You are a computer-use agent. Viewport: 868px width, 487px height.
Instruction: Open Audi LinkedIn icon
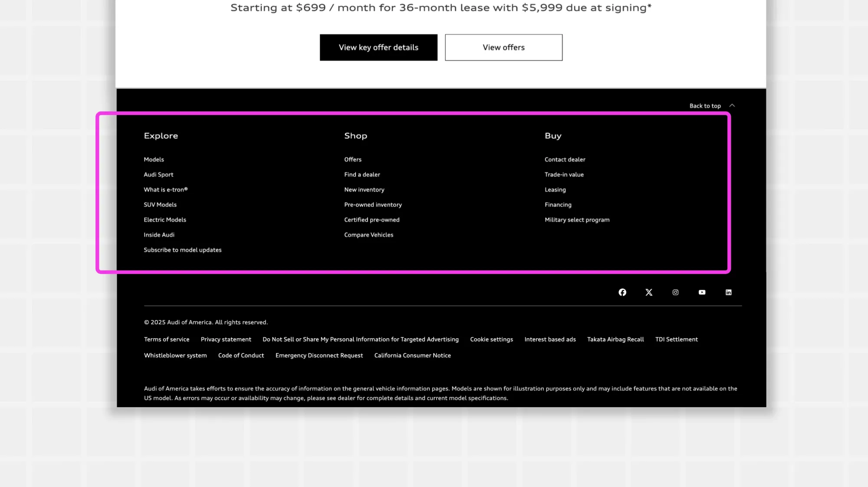click(728, 292)
